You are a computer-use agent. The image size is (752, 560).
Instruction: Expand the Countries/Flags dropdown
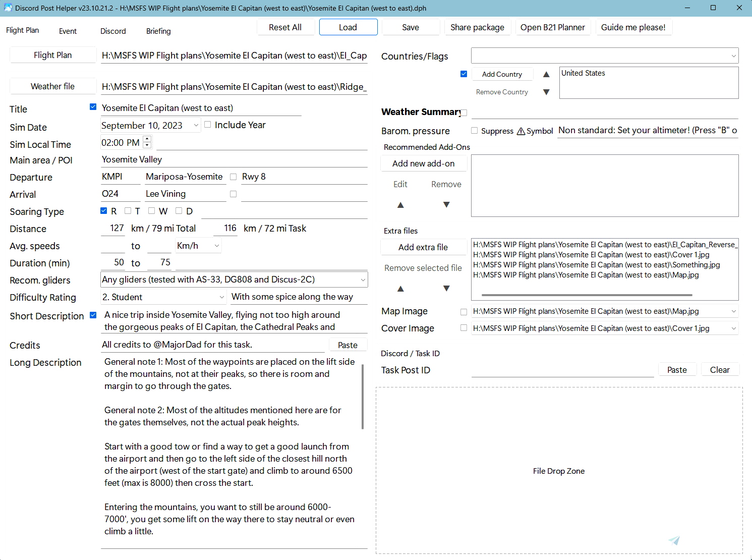pyautogui.click(x=733, y=56)
